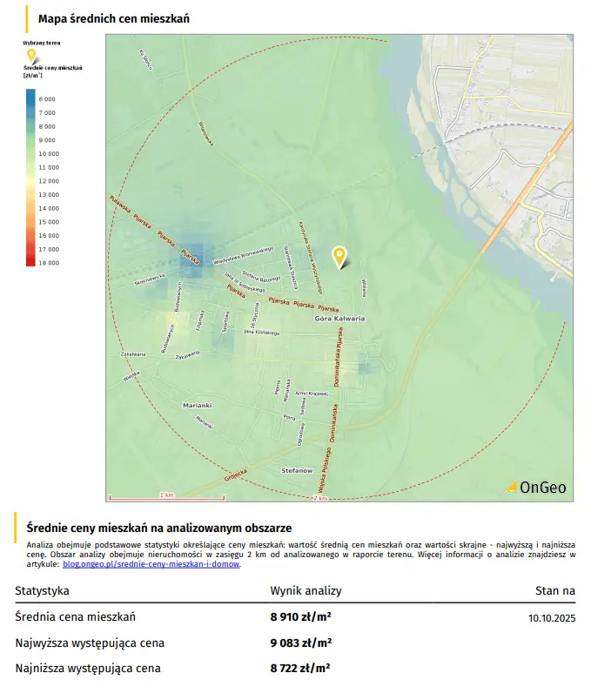Click the '8 722 zł/m²' lowest price value
Screen dimensions: 591x700
(x=300, y=669)
